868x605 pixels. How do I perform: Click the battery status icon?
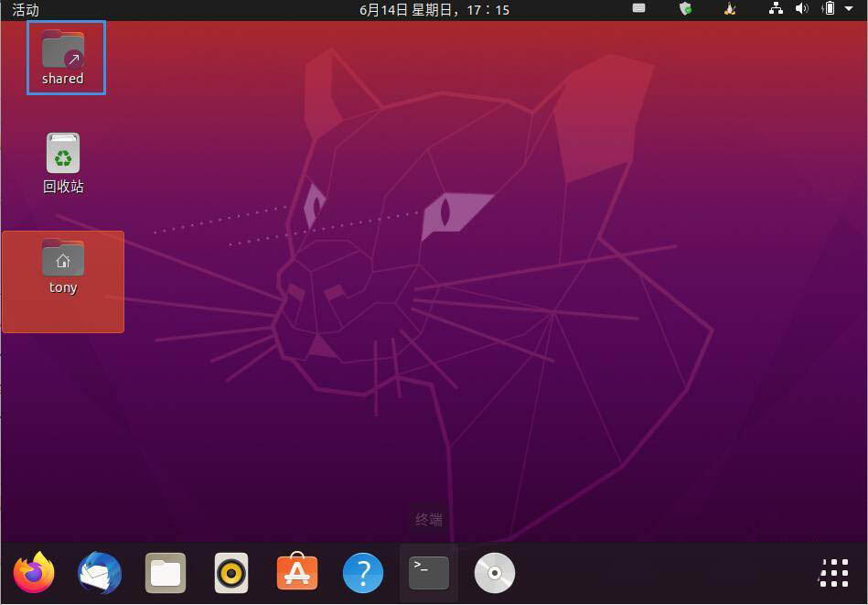pos(829,8)
